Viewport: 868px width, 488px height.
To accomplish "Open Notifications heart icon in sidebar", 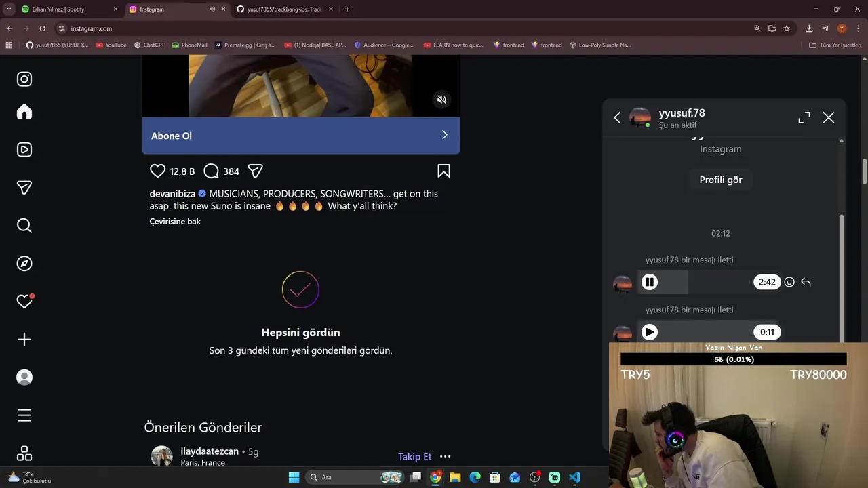I will (x=24, y=302).
